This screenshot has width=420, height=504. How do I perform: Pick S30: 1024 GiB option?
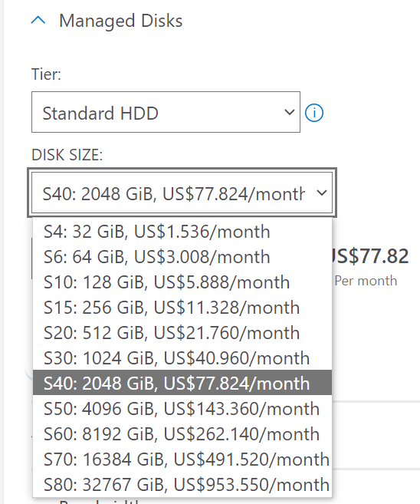[x=182, y=358]
